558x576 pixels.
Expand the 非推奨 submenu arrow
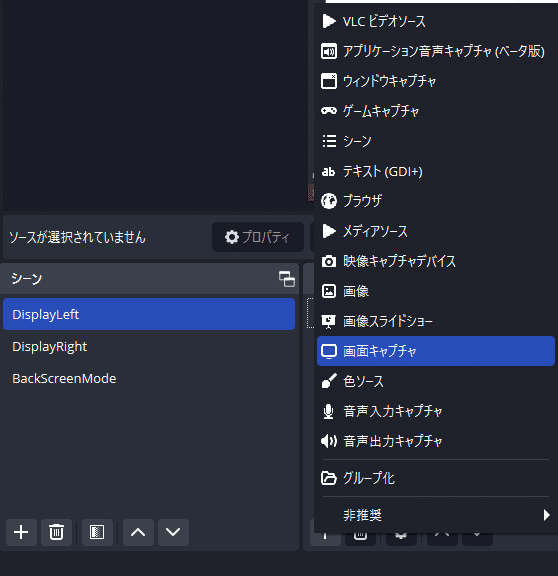coord(546,515)
